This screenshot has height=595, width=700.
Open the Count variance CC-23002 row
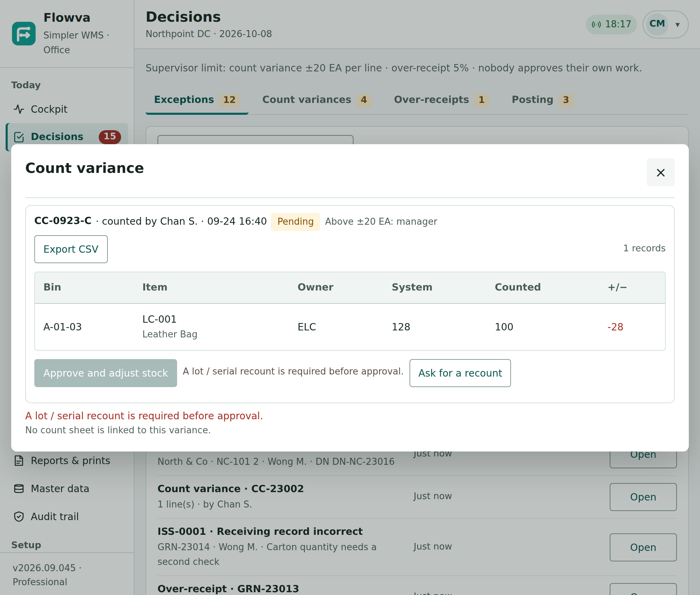(643, 497)
